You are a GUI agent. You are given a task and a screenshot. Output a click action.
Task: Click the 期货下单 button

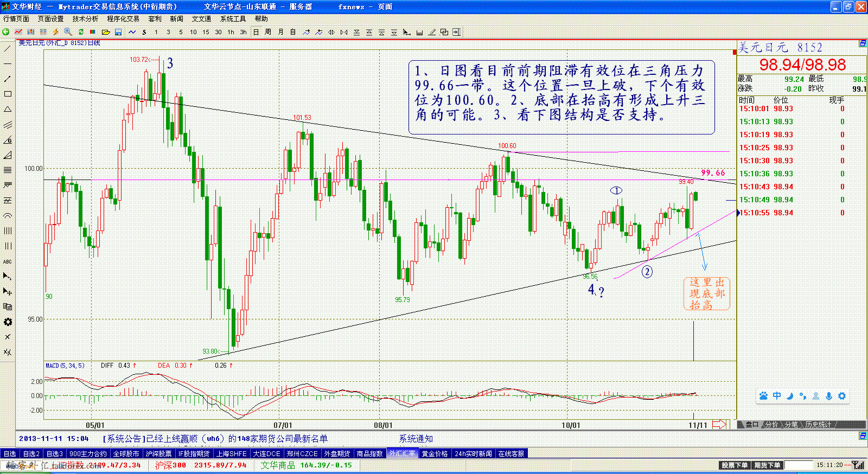click(767, 465)
